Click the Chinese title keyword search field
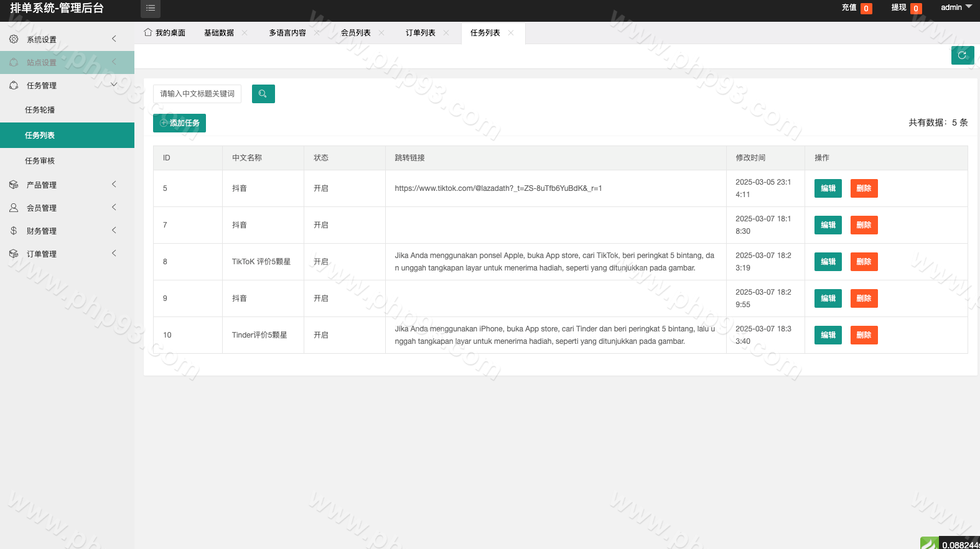 coord(197,94)
